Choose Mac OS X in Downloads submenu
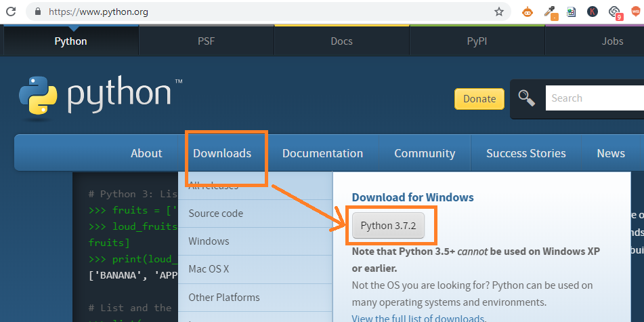644x322 pixels. (255, 269)
